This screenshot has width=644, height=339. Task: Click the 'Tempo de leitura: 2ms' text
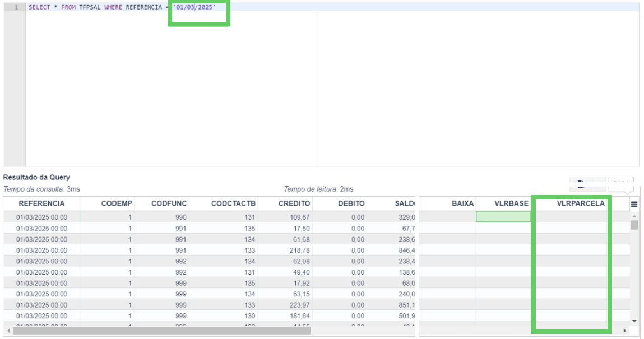pos(318,189)
